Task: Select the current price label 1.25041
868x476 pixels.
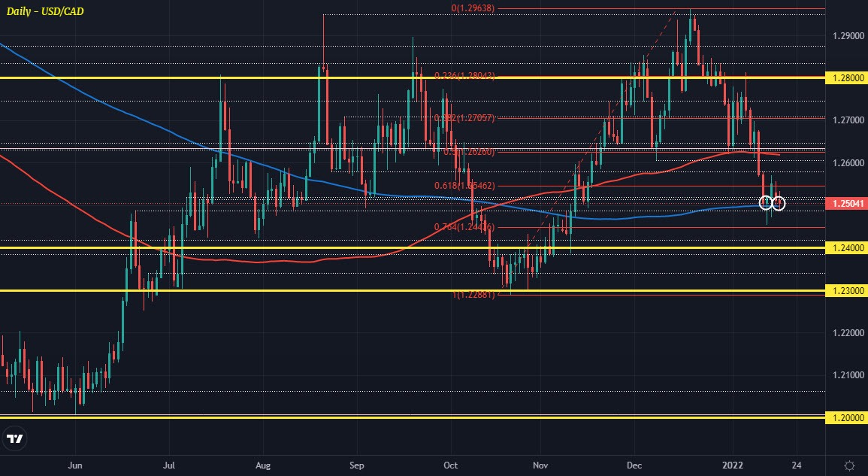Action: click(x=846, y=204)
